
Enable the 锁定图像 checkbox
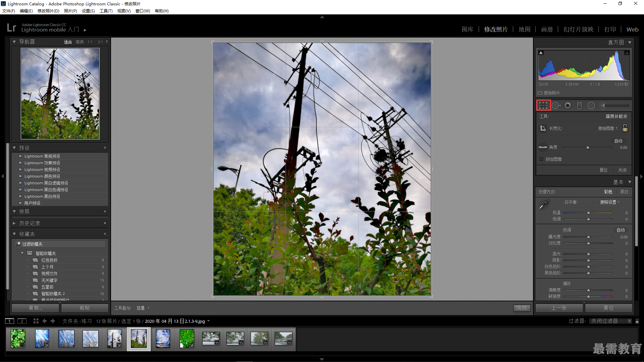coord(541,159)
